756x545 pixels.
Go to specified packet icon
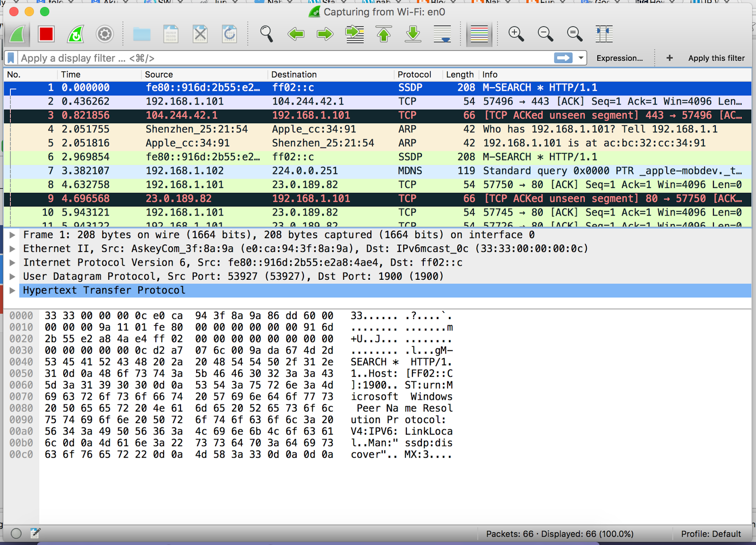pos(354,34)
